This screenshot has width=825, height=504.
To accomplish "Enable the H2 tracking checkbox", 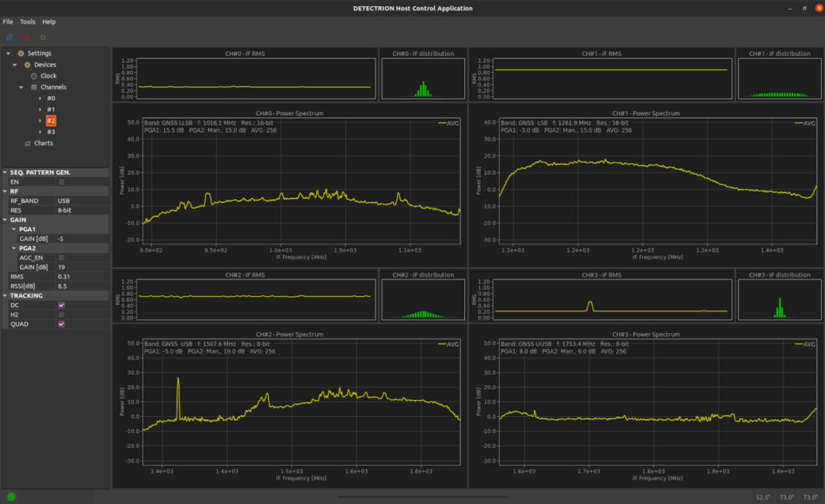I will (x=62, y=314).
